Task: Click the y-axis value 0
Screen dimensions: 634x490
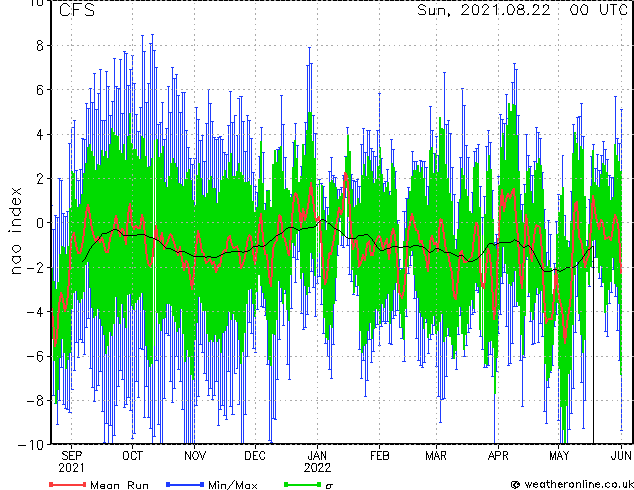Action: [x=40, y=223]
